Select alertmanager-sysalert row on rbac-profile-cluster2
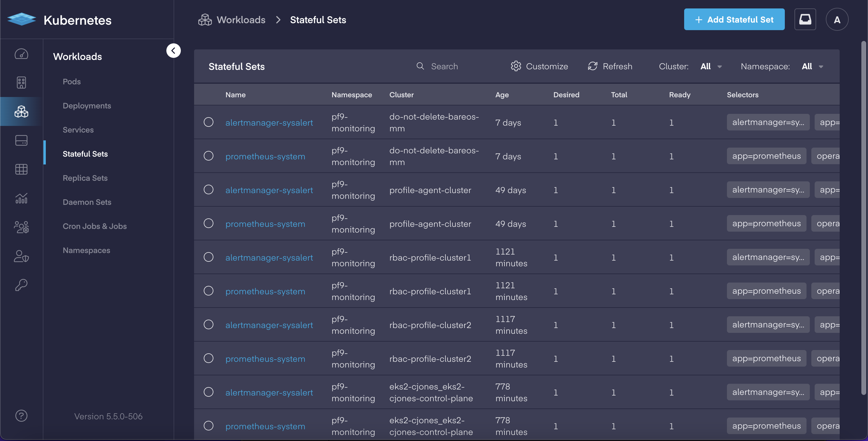868x441 pixels. (x=209, y=324)
